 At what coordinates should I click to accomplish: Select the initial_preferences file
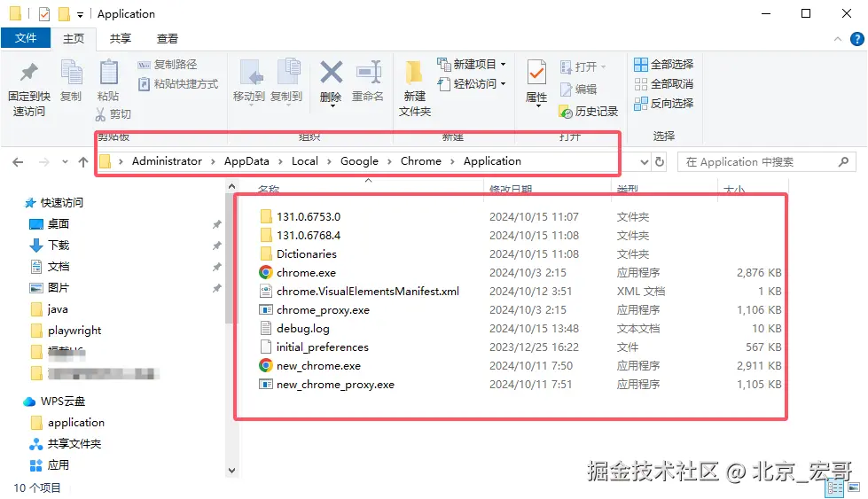click(x=314, y=347)
